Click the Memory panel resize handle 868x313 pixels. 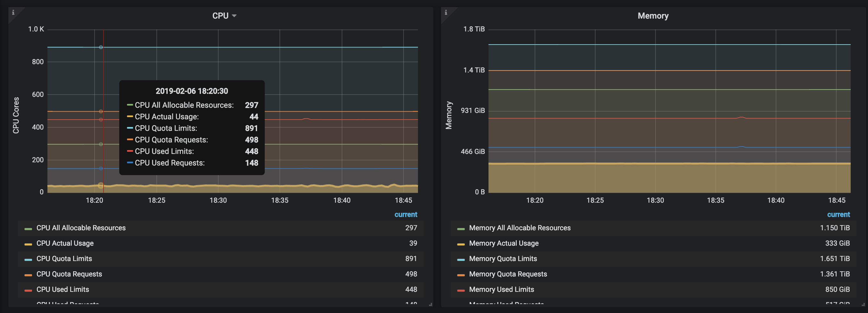[863, 304]
